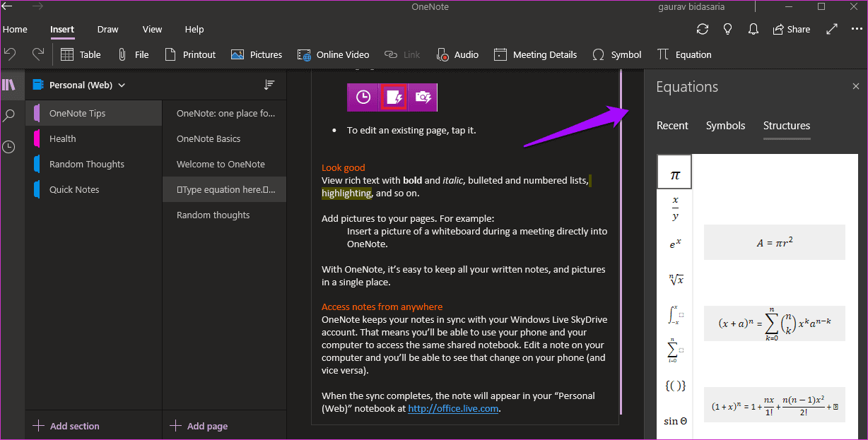This screenshot has width=868, height=440.
Task: Open the View tab
Action: click(152, 30)
